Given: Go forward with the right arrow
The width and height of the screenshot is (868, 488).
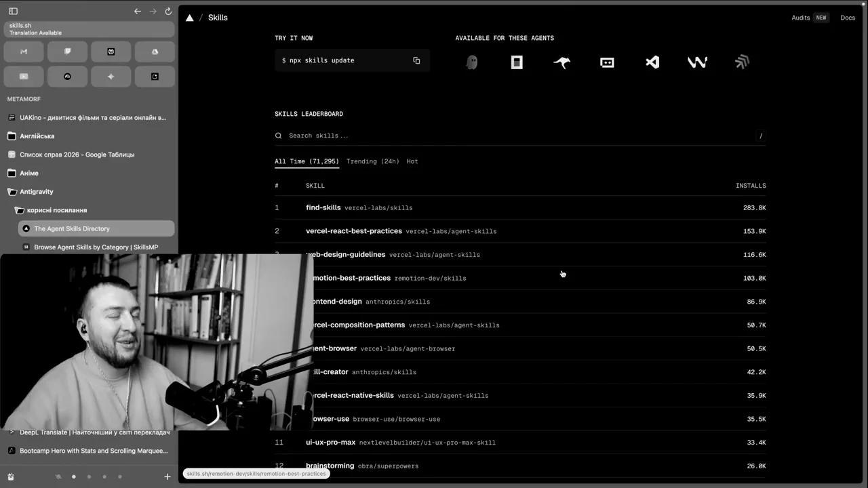Looking at the screenshot, I should point(153,11).
